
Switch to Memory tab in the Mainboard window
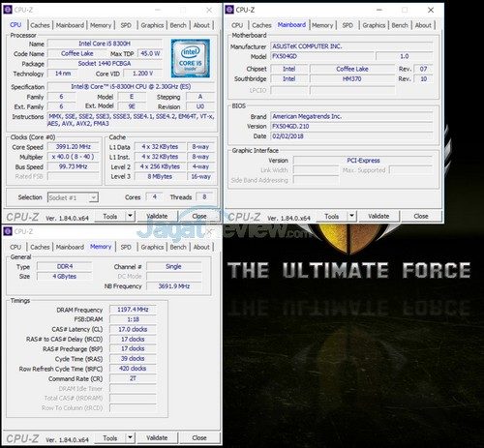tap(322, 25)
